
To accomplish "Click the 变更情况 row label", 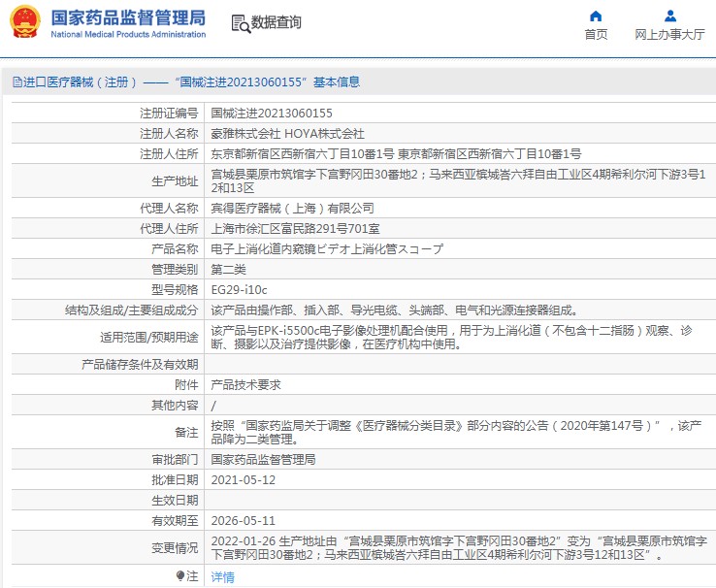I will click(x=175, y=548).
